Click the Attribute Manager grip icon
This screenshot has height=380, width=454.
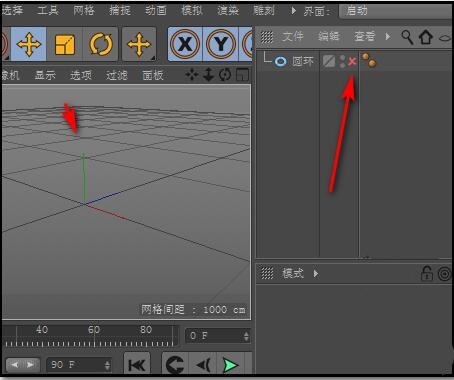tap(267, 274)
